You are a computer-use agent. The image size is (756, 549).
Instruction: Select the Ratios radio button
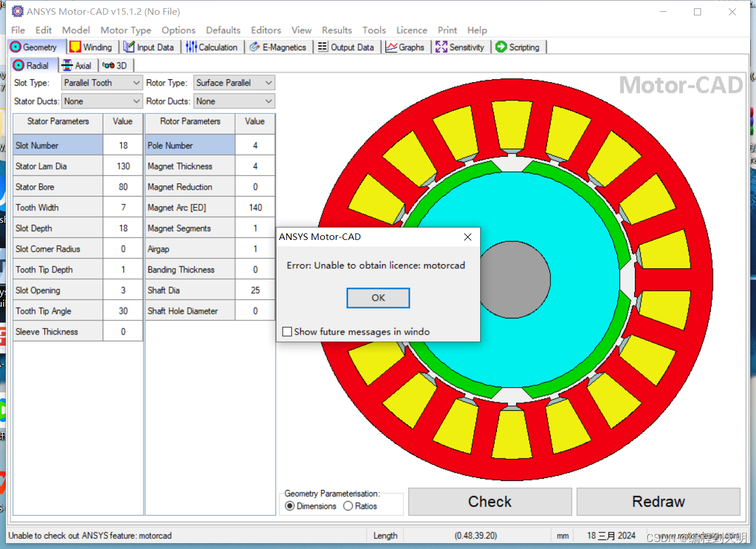348,506
